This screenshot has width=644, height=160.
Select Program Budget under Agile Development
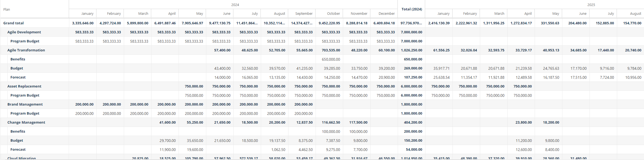click(x=25, y=41)
